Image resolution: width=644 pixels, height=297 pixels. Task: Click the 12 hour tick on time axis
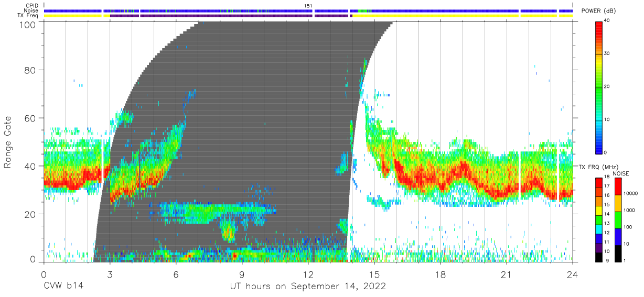(x=308, y=275)
